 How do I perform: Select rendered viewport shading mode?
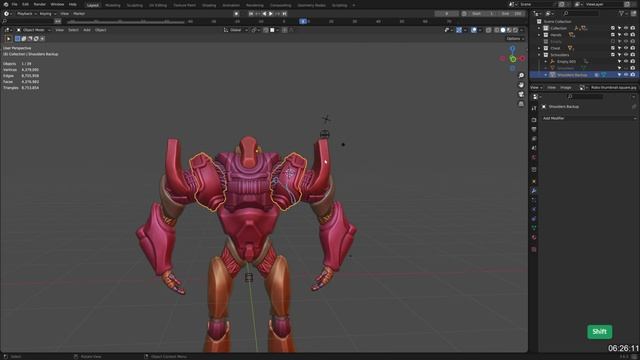coord(515,30)
